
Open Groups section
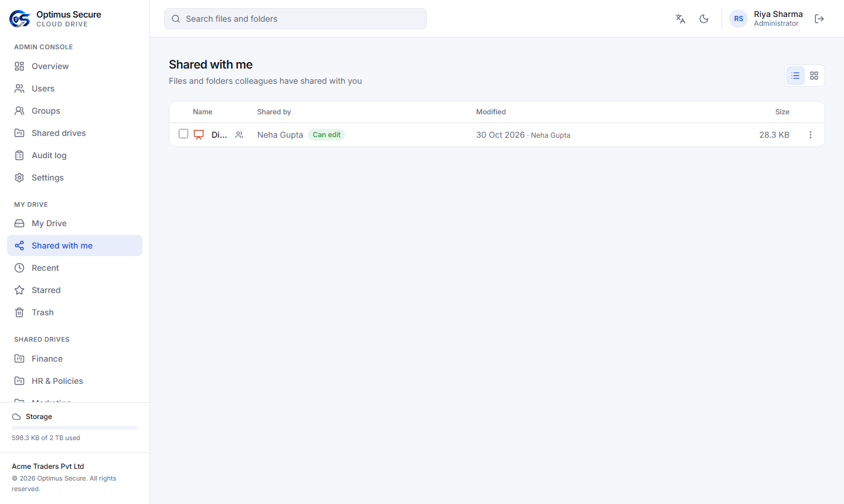[75, 111]
